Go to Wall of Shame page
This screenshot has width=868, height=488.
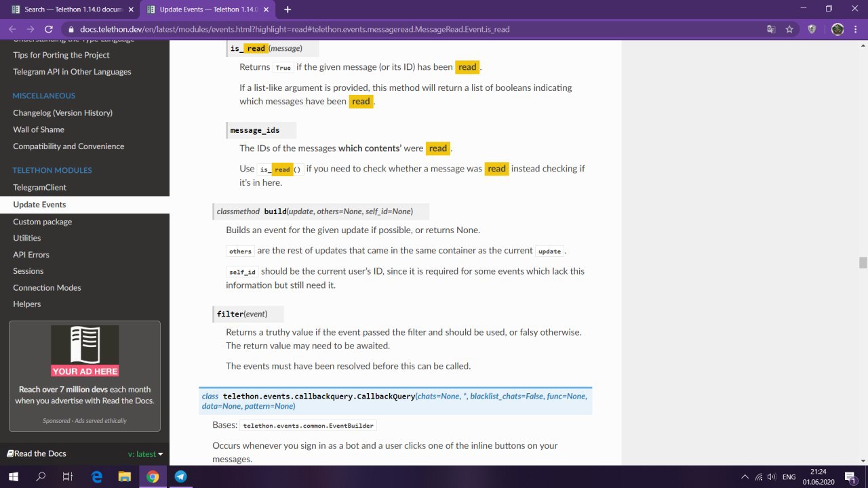39,129
